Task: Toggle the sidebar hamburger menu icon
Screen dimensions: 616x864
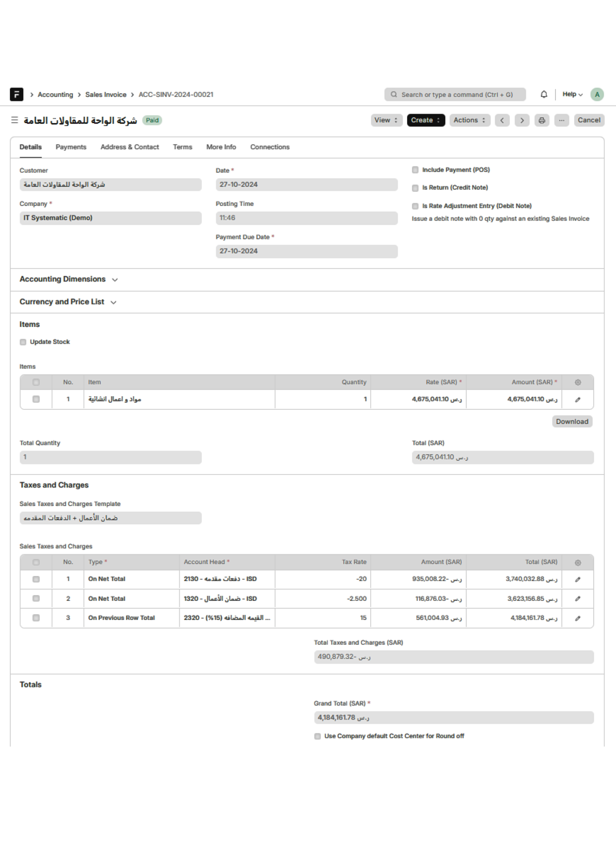Action: pyautogui.click(x=14, y=120)
